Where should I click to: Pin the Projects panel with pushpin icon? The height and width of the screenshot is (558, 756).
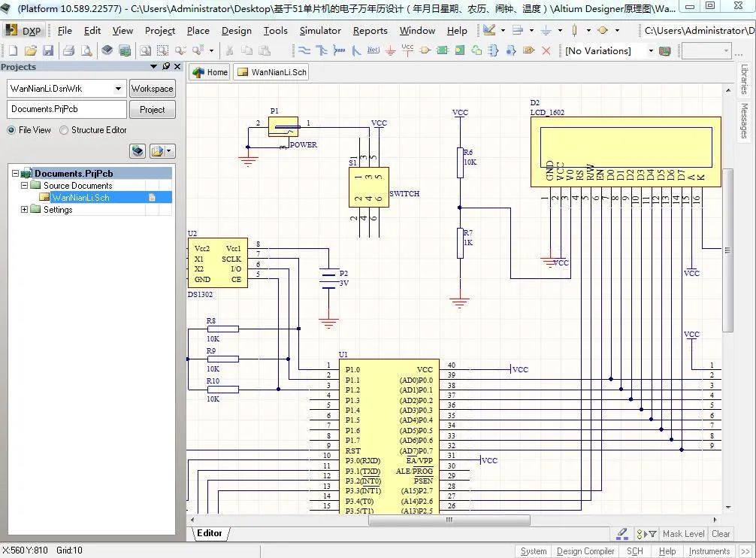(x=166, y=67)
